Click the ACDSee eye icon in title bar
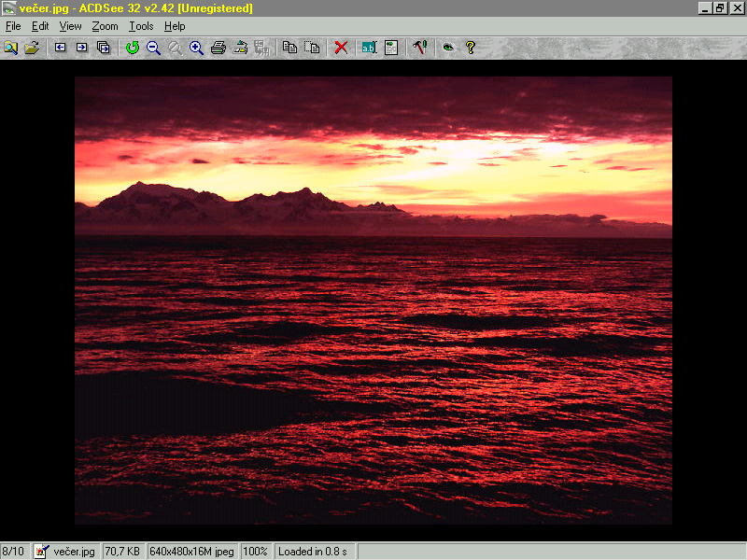Screen dimensions: 747x560 tap(9, 8)
